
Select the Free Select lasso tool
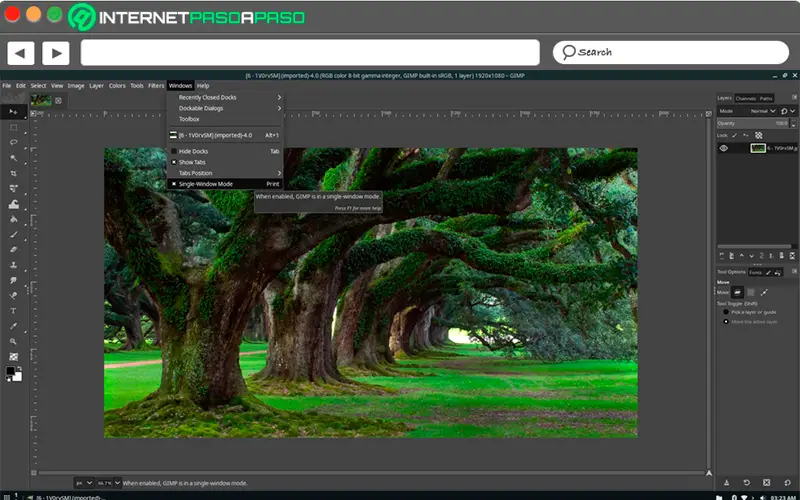click(x=13, y=143)
